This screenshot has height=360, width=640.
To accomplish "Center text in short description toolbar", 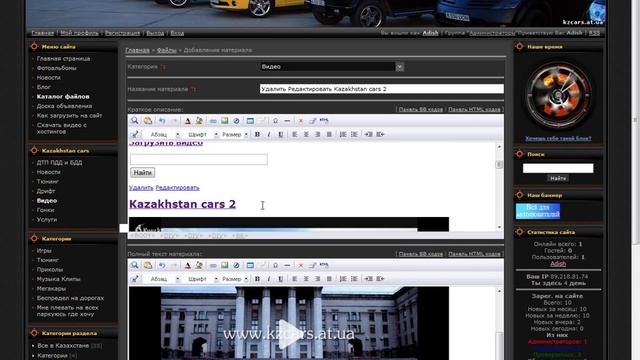I will (306, 134).
